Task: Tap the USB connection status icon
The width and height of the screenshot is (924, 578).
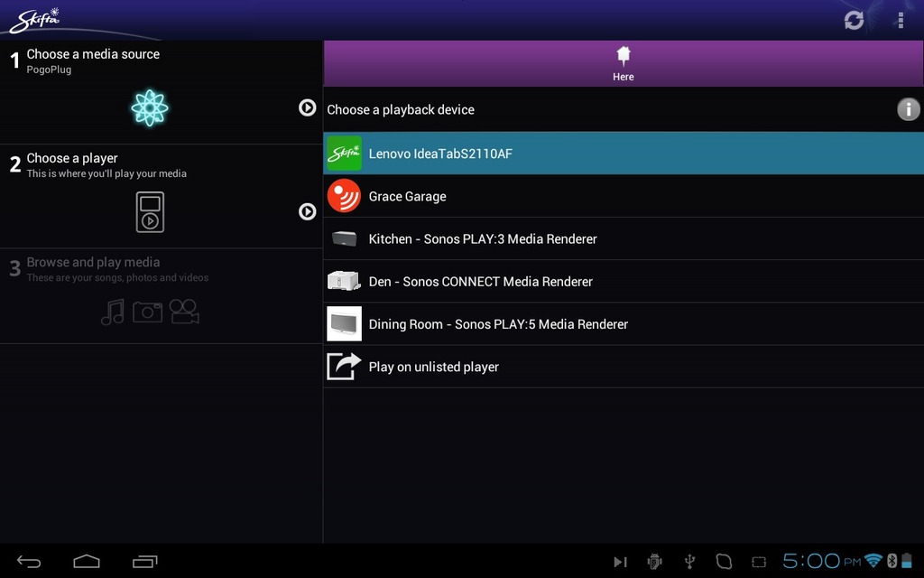Action: tap(689, 562)
